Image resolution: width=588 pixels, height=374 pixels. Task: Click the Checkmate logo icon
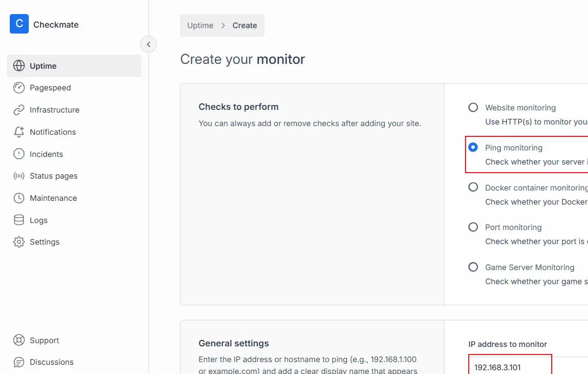click(x=19, y=24)
